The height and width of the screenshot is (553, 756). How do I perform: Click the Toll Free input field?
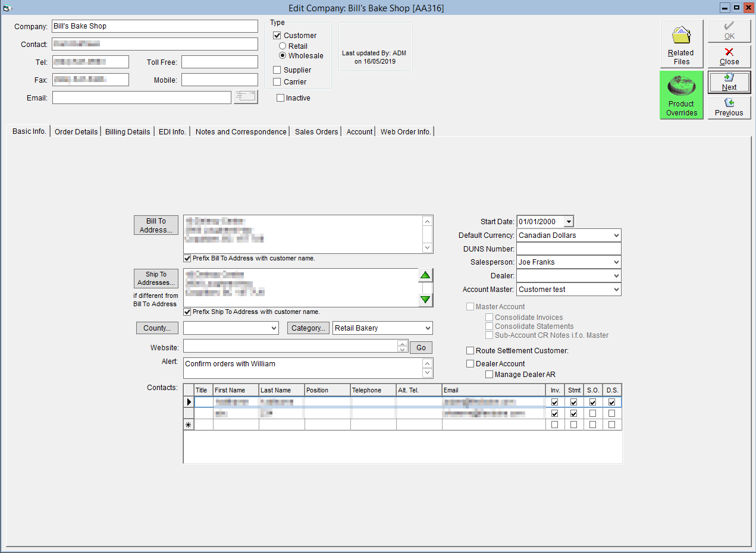(x=219, y=62)
